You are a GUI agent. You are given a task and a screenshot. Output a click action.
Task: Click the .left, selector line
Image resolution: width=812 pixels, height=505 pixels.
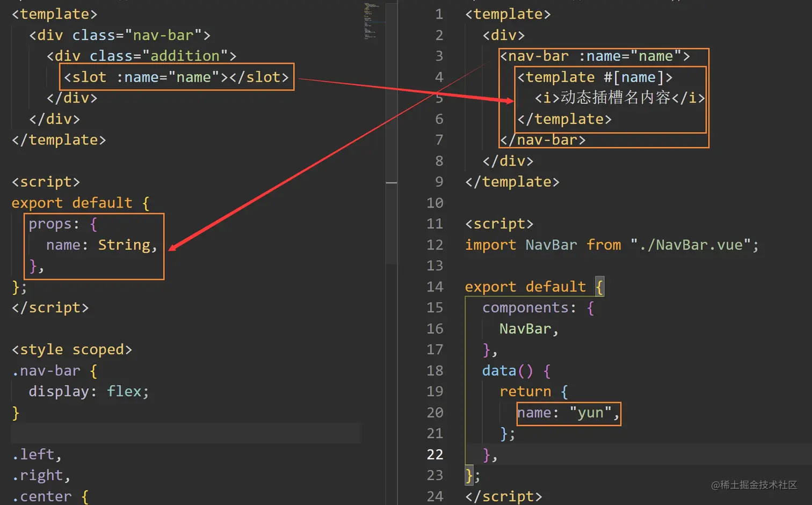[37, 455]
